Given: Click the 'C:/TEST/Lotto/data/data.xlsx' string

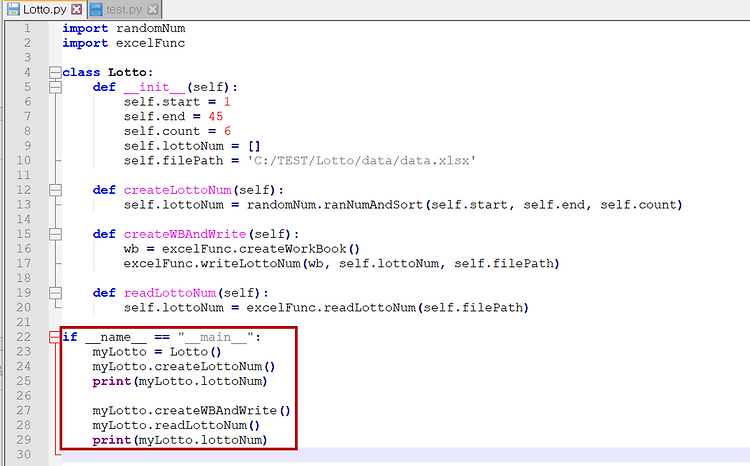Looking at the screenshot, I should point(361,160).
